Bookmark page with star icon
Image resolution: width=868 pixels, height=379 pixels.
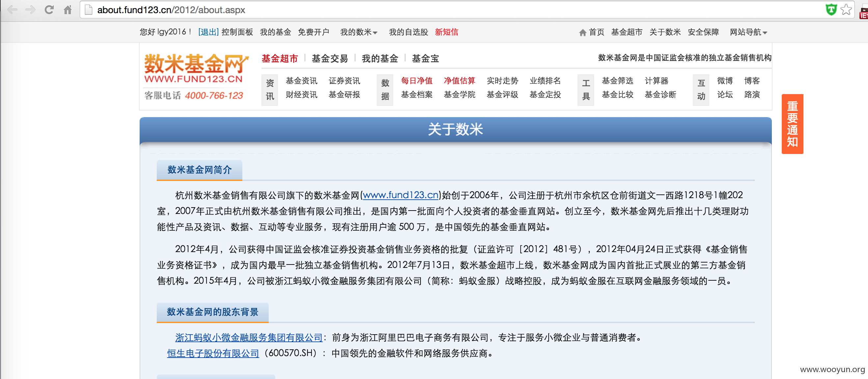pyautogui.click(x=846, y=10)
